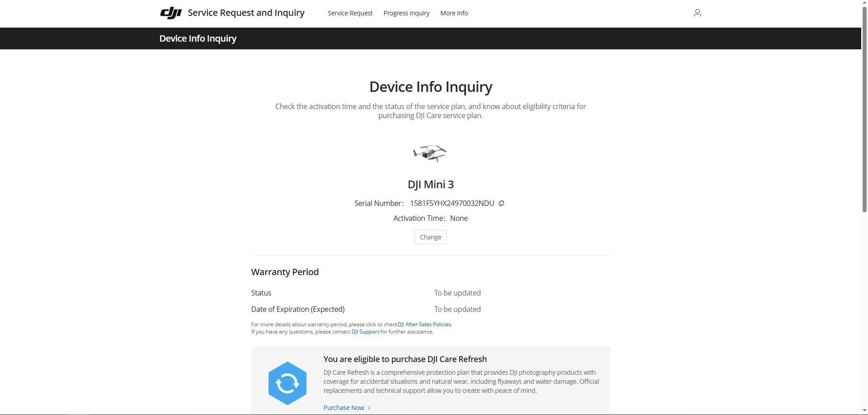Screen dimensions: 868x415
Task: Click the Warranty Period heading
Action: click(285, 272)
